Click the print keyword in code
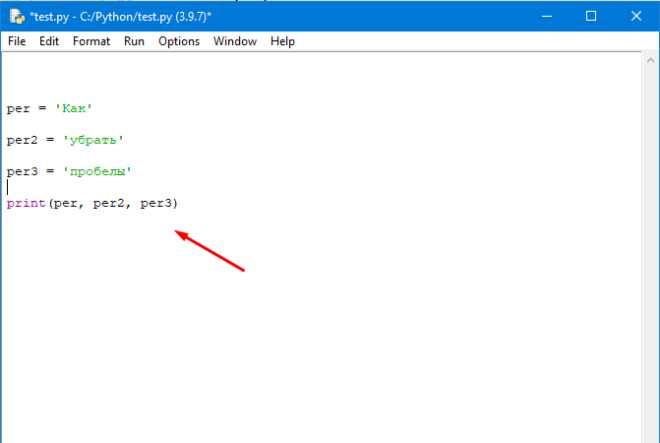The height and width of the screenshot is (443, 660). tap(26, 203)
